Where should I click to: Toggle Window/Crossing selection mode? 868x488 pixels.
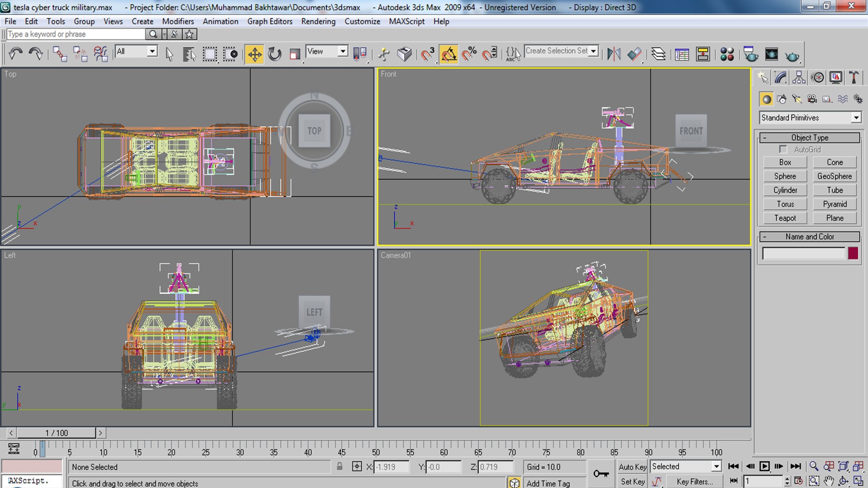230,54
